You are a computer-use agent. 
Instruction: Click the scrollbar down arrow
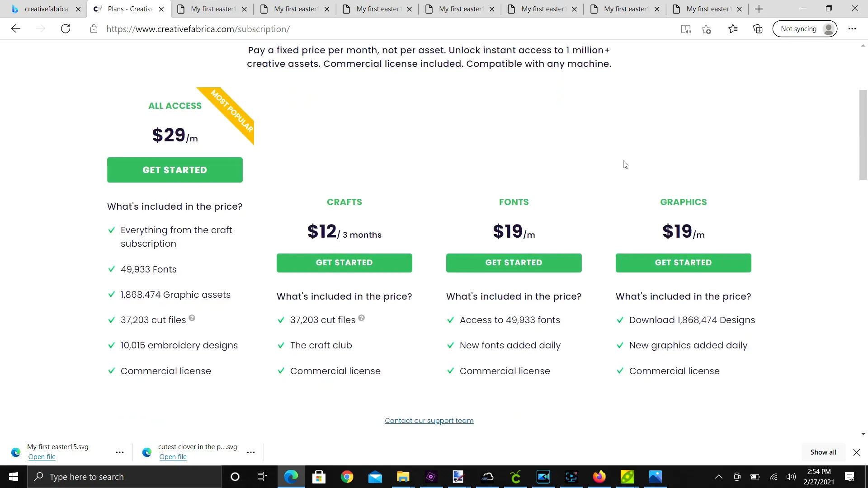(x=863, y=433)
